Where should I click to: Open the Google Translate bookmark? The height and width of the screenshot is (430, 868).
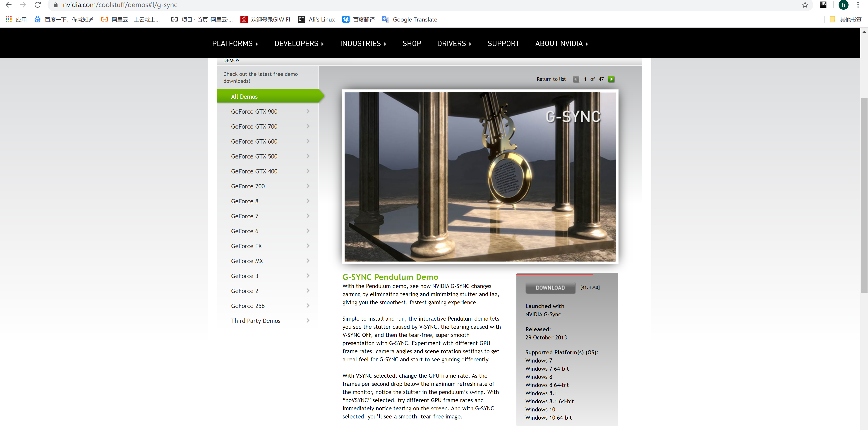(x=409, y=19)
